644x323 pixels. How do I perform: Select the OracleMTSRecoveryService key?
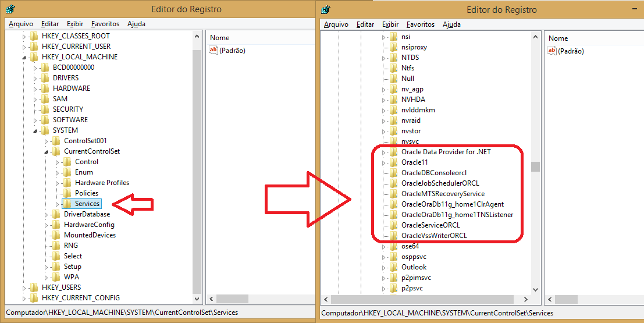443,194
